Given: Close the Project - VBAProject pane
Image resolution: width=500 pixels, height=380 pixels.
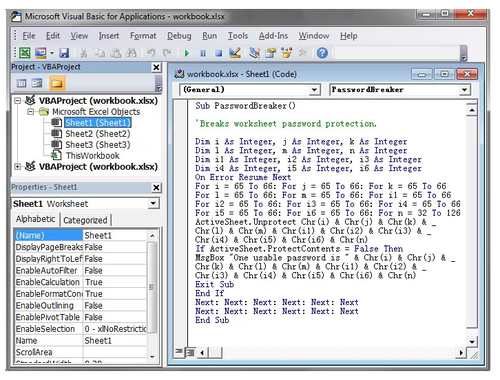Looking at the screenshot, I should point(156,67).
